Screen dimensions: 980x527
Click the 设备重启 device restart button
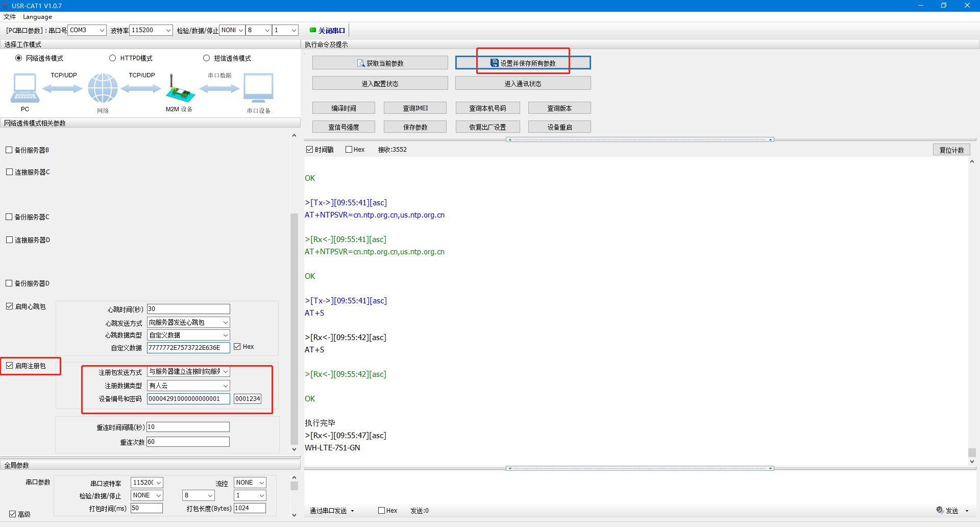click(559, 127)
